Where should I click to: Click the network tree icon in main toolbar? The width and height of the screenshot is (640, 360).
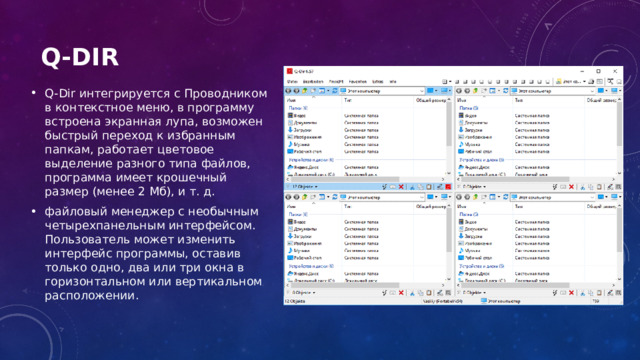point(610,82)
